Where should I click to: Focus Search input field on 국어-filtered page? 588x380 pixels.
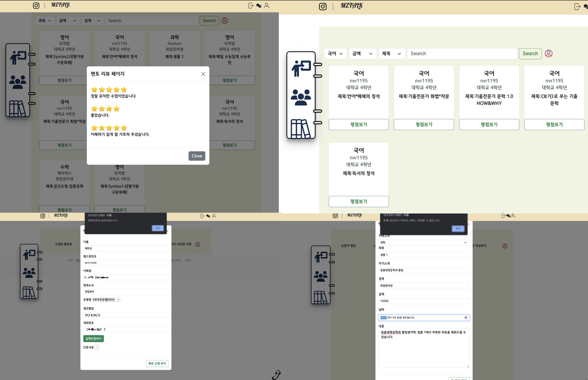click(462, 54)
